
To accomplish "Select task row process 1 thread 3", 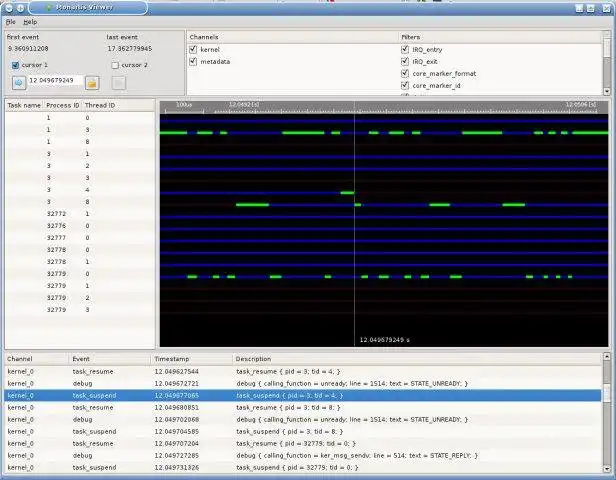I will point(80,130).
